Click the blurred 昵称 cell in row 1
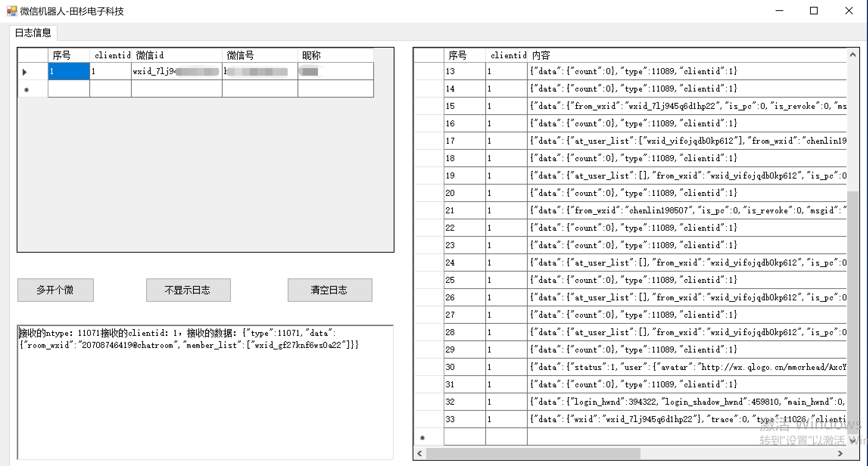The image size is (868, 466). click(x=335, y=71)
